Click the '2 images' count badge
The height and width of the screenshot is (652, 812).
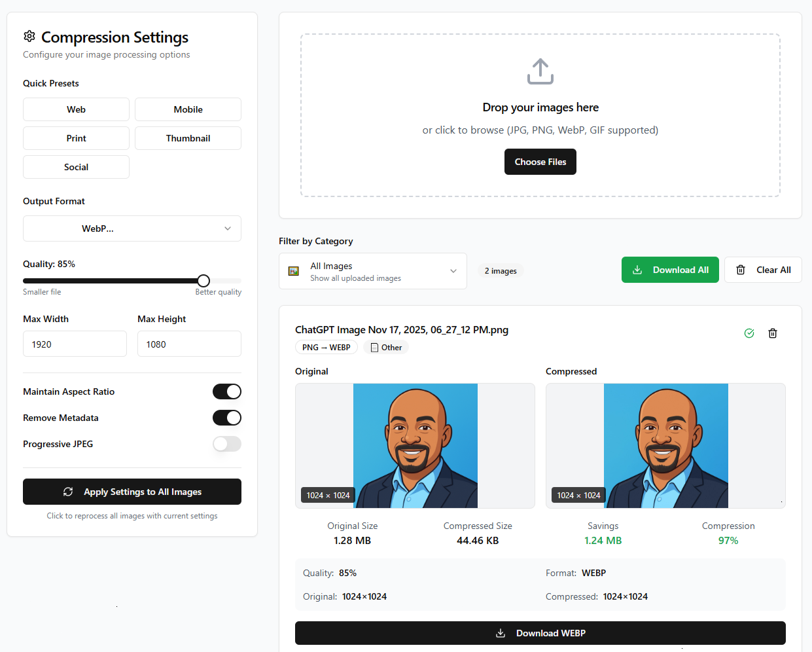501,271
